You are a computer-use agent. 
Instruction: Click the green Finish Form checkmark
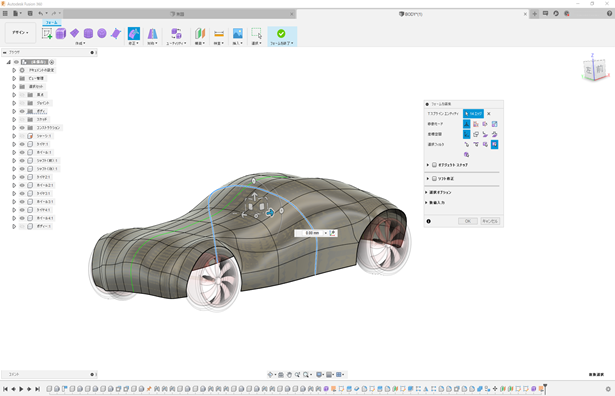281,33
